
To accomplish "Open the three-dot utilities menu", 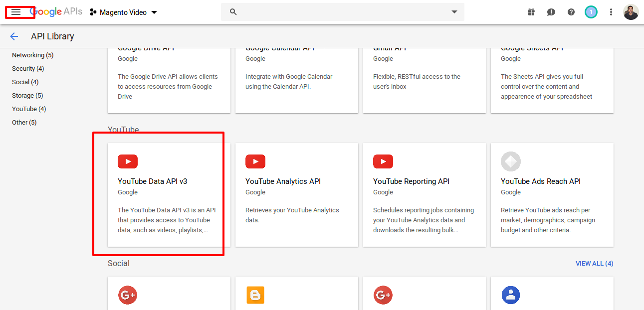I will 611,12.
